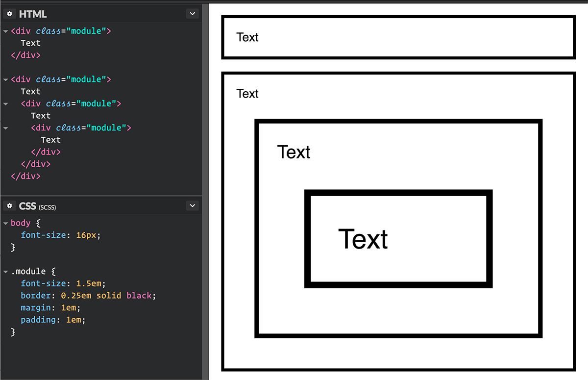Click the padding property name
The image size is (588, 380).
click(x=38, y=320)
